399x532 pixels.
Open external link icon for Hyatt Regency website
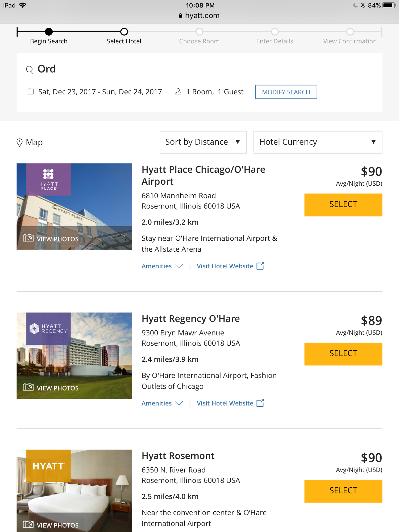260,403
